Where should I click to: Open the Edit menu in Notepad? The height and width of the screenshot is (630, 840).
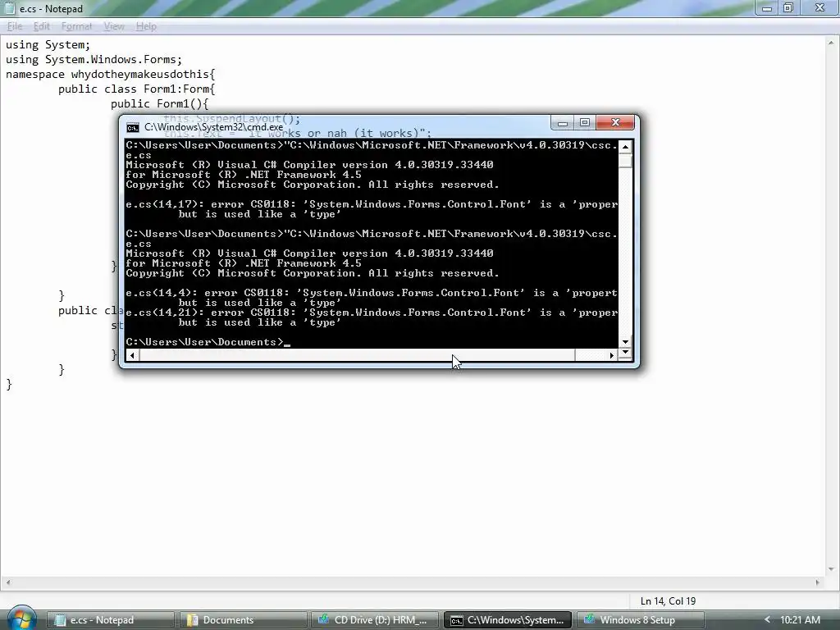[x=41, y=26]
